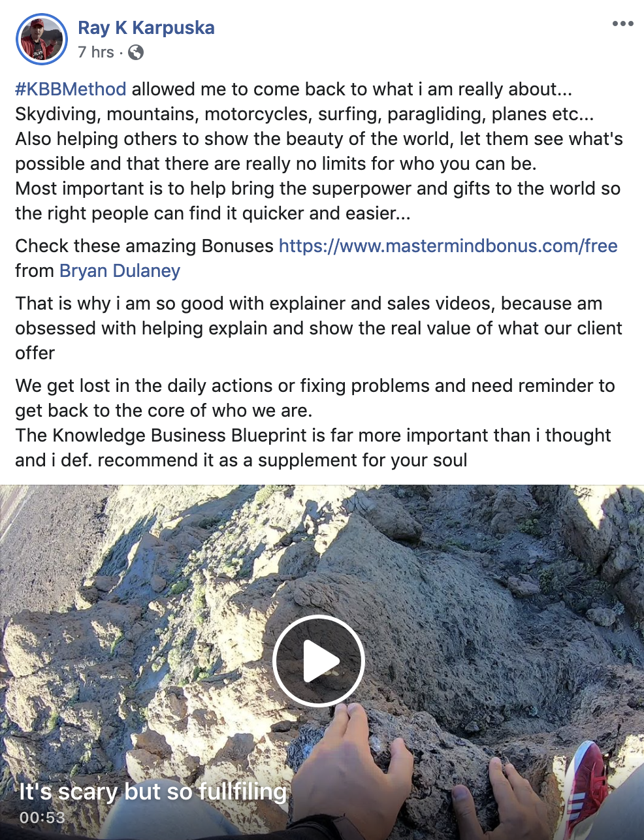Open the three-dot post options menu
The height and width of the screenshot is (840, 644).
coord(622,24)
